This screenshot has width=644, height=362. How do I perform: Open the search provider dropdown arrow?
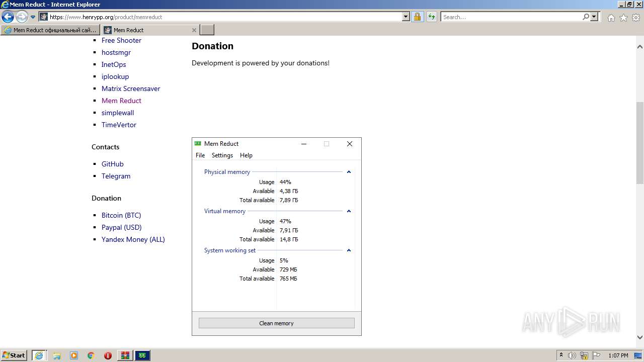[x=595, y=17]
